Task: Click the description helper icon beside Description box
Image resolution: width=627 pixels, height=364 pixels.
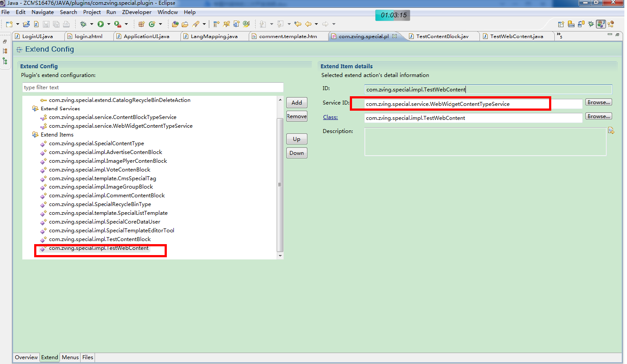Action: pyautogui.click(x=611, y=130)
